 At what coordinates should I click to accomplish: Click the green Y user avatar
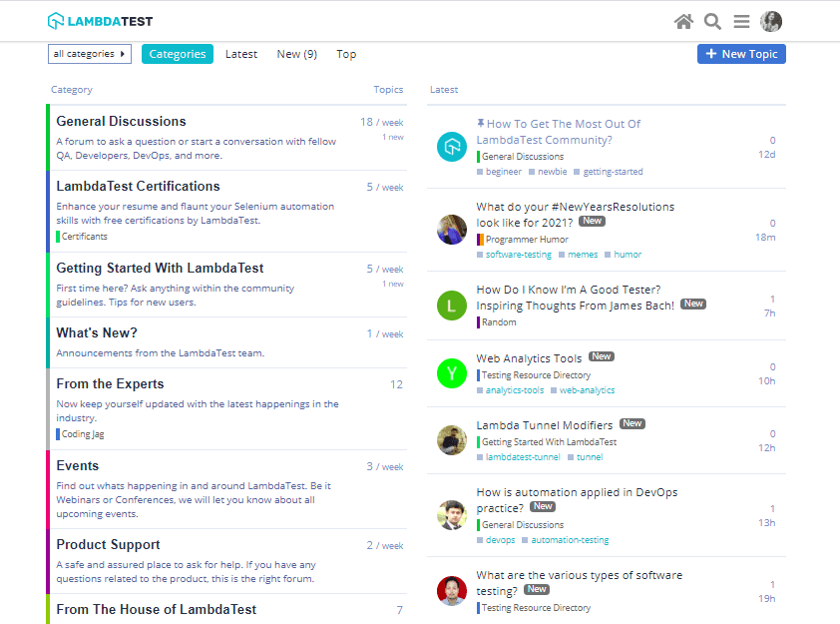[x=452, y=373]
